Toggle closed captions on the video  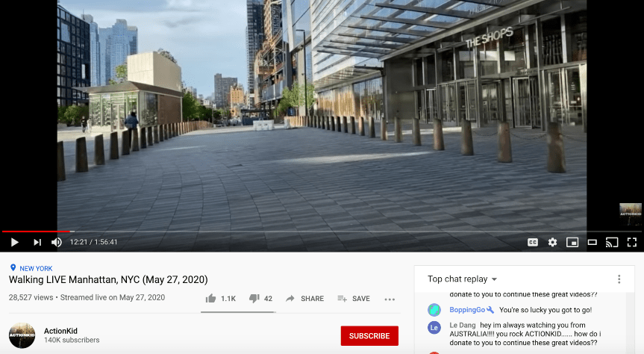tap(533, 242)
